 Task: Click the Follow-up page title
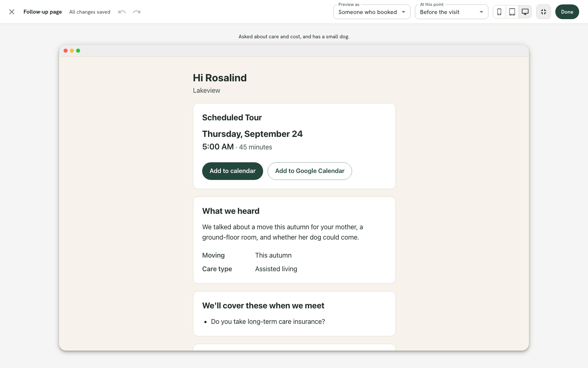point(43,12)
